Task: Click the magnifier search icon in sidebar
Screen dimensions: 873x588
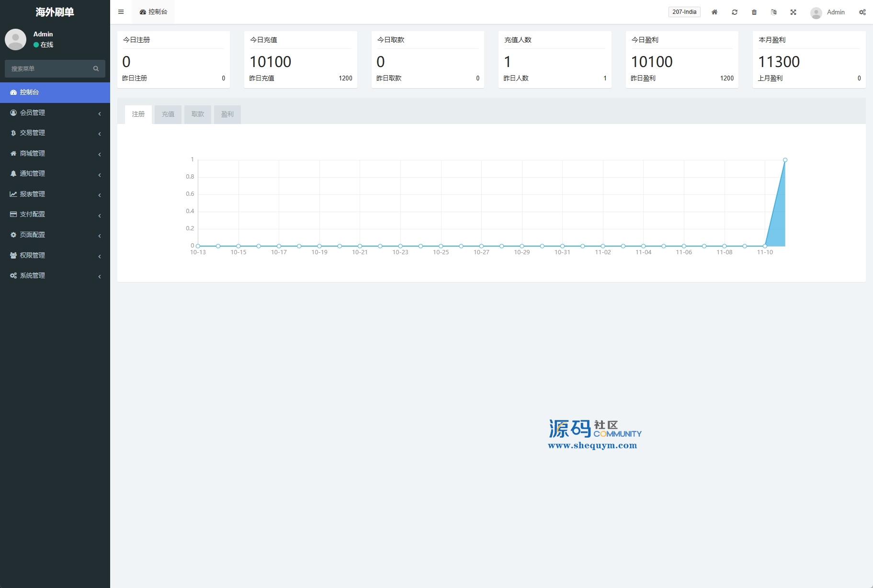Action: 96,68
